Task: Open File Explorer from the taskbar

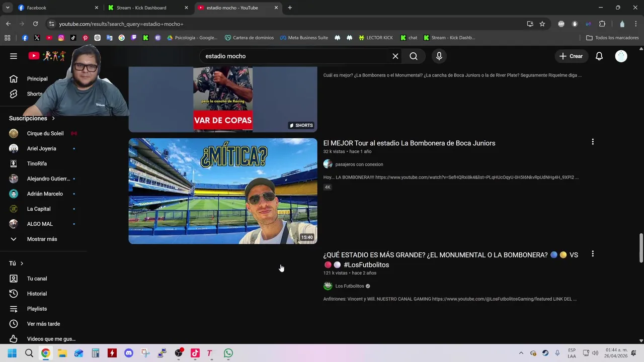Action: pos(62,353)
